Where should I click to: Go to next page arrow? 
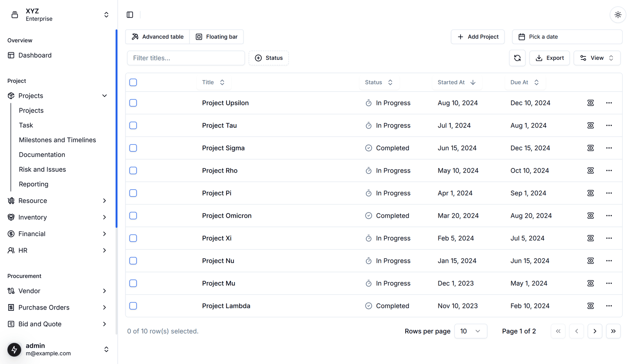pyautogui.click(x=595, y=331)
